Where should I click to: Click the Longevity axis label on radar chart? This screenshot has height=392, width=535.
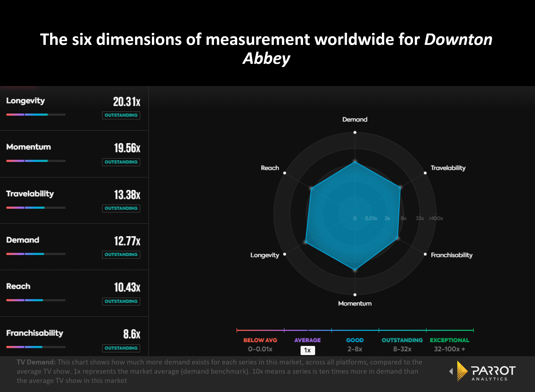pos(265,255)
